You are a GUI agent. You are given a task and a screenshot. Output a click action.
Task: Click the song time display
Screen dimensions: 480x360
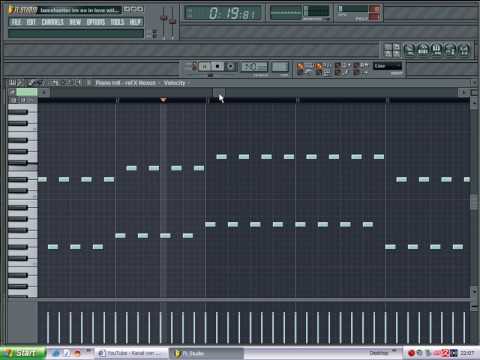point(223,13)
